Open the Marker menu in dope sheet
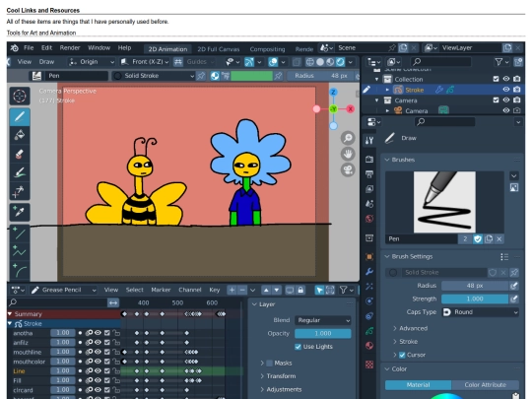Viewport: 532px width, 399px height. pos(161,290)
